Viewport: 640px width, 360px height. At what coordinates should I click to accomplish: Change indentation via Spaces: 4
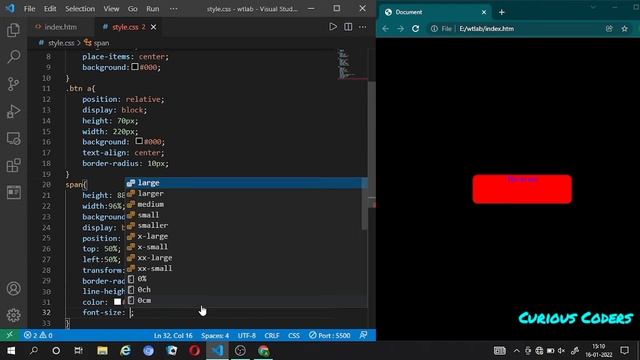click(215, 335)
